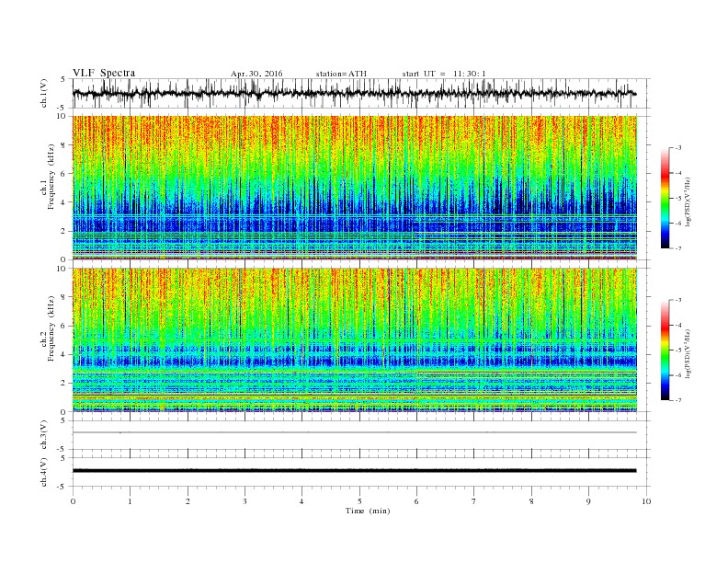Image resolution: width=728 pixels, height=563 pixels.
Task: Click the time axis tick label "3"
Action: click(245, 501)
